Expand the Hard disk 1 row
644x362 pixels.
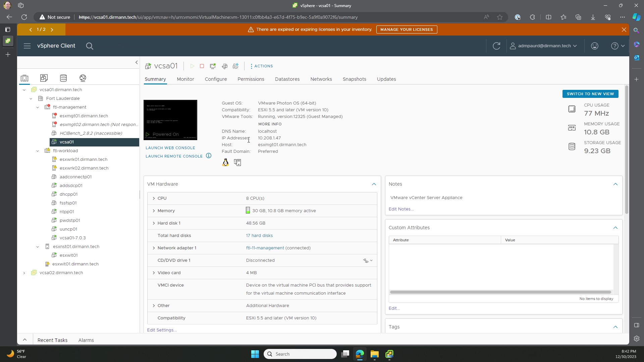point(154,223)
